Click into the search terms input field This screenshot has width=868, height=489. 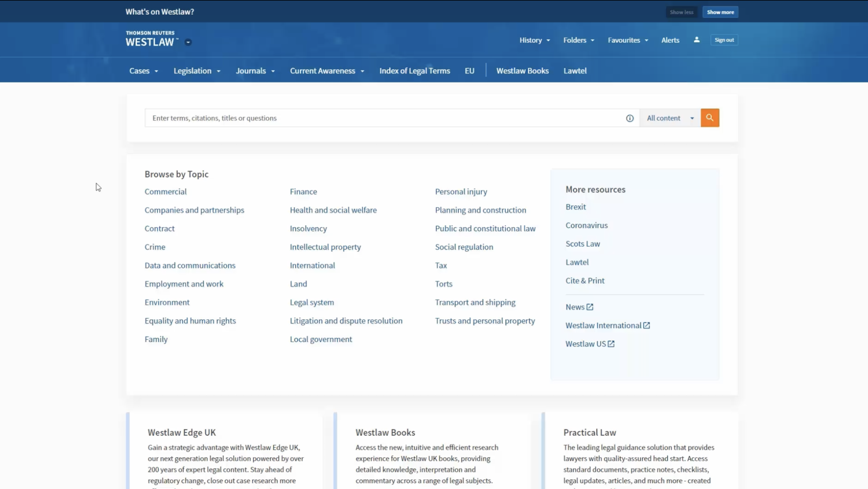pos(384,118)
